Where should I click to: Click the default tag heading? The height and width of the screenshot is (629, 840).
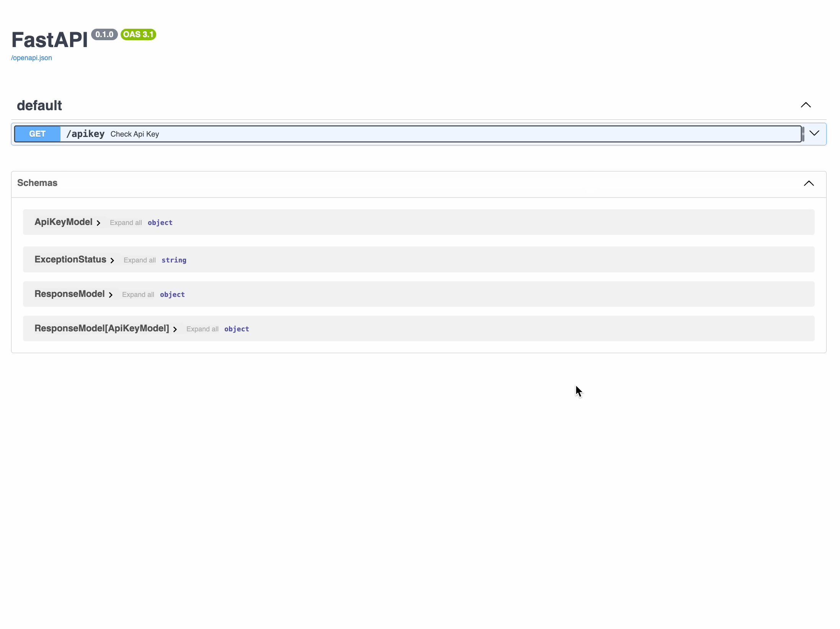(39, 106)
